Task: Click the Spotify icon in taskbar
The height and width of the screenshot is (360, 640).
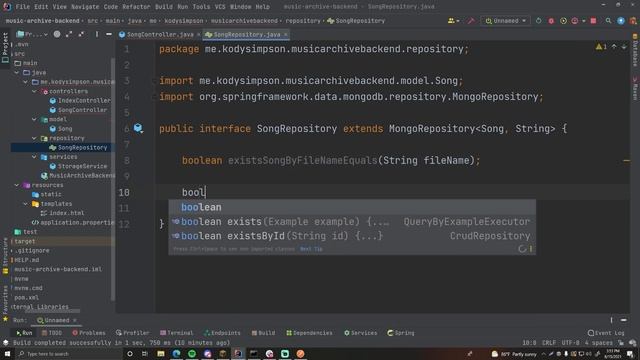Action: (x=192, y=354)
